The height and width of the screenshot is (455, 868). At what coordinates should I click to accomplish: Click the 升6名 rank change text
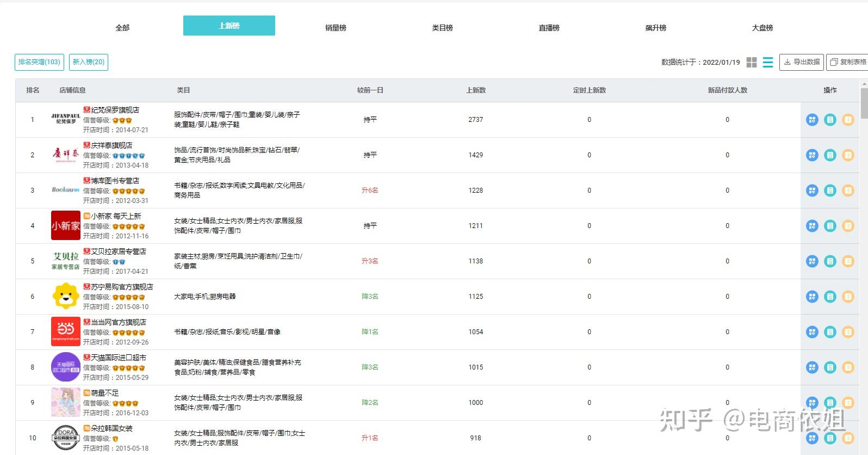370,190
